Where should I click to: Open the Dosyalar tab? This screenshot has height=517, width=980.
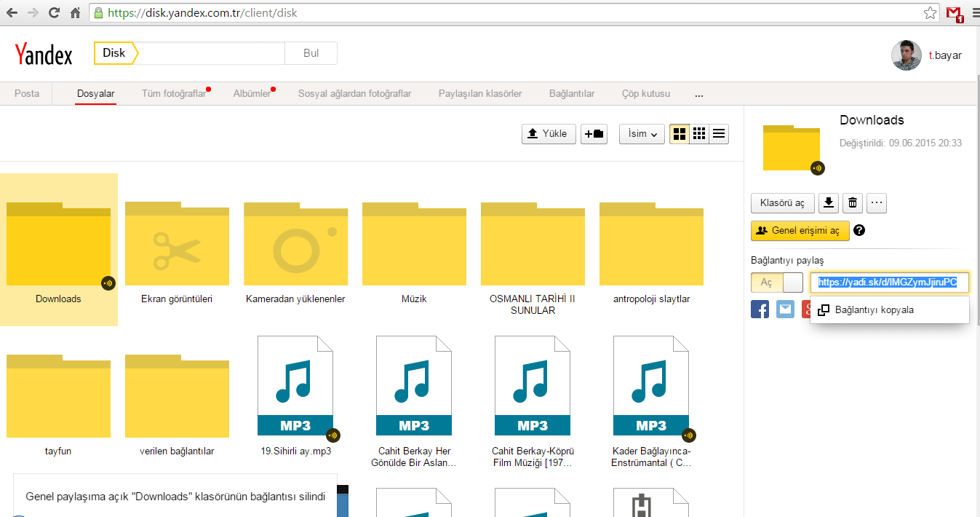point(96,94)
